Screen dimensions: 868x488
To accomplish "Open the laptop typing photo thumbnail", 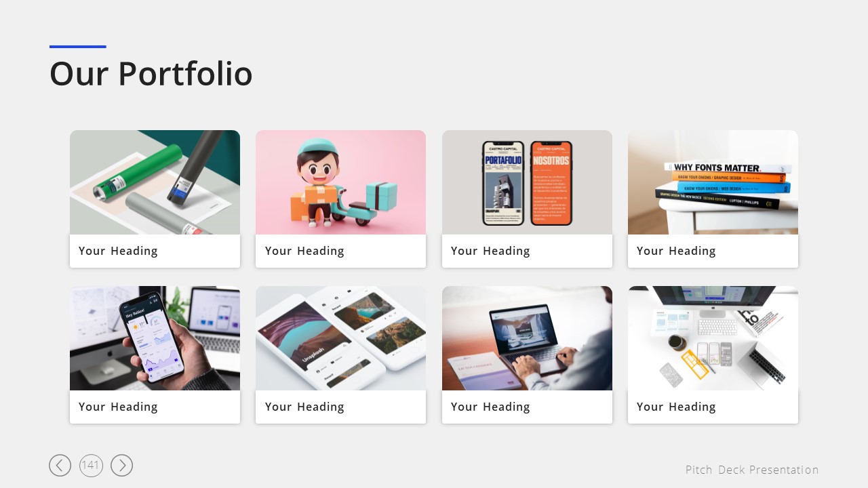I will click(527, 338).
